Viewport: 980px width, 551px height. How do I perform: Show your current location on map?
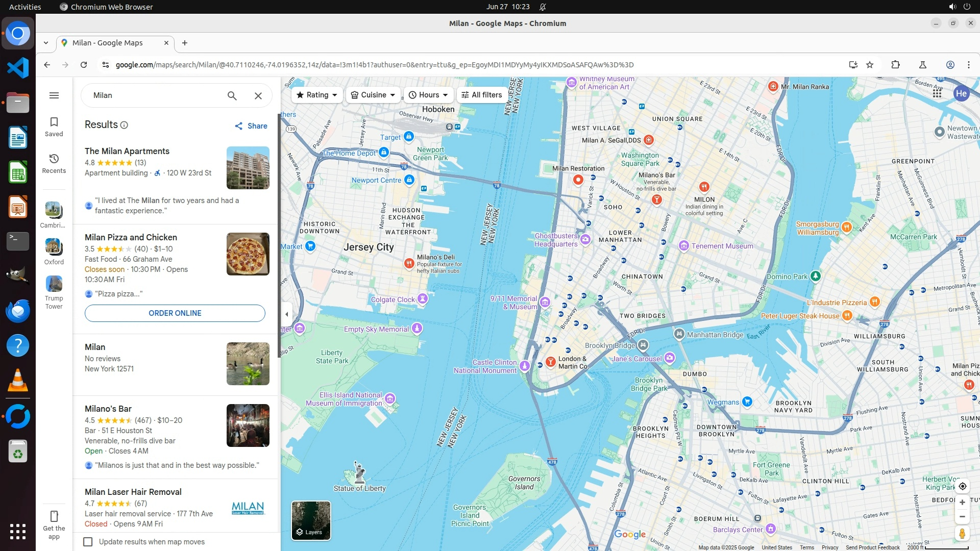click(x=962, y=486)
